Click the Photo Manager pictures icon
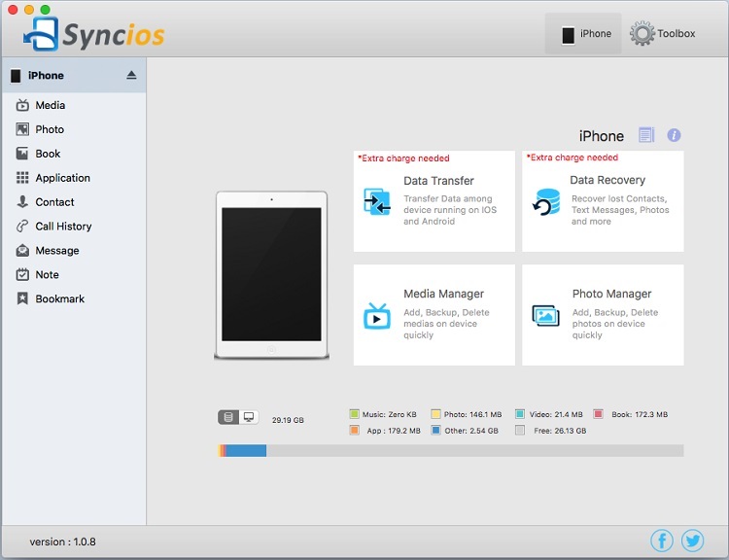Viewport: 729px width, 560px height. pos(546,316)
